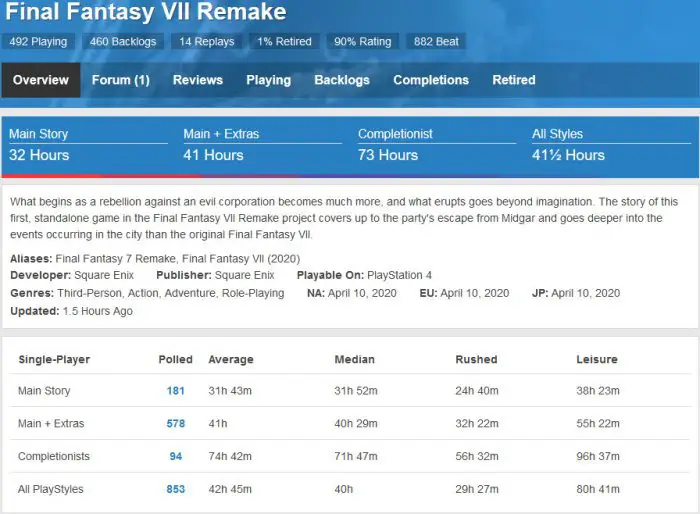This screenshot has height=514, width=700.
Task: Click the Main Story rushed 24h 40m
Action: pos(477,391)
